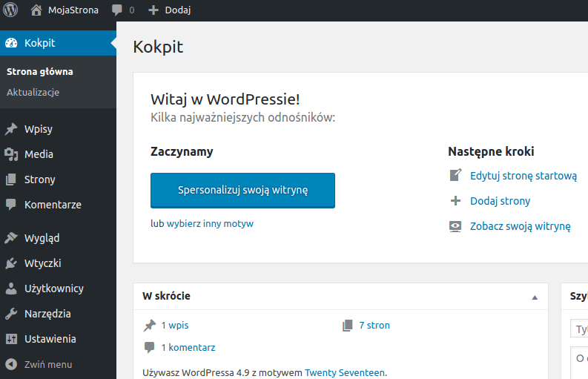Click the Ustawienia sliders icon
The width and height of the screenshot is (588, 379).
tap(11, 339)
